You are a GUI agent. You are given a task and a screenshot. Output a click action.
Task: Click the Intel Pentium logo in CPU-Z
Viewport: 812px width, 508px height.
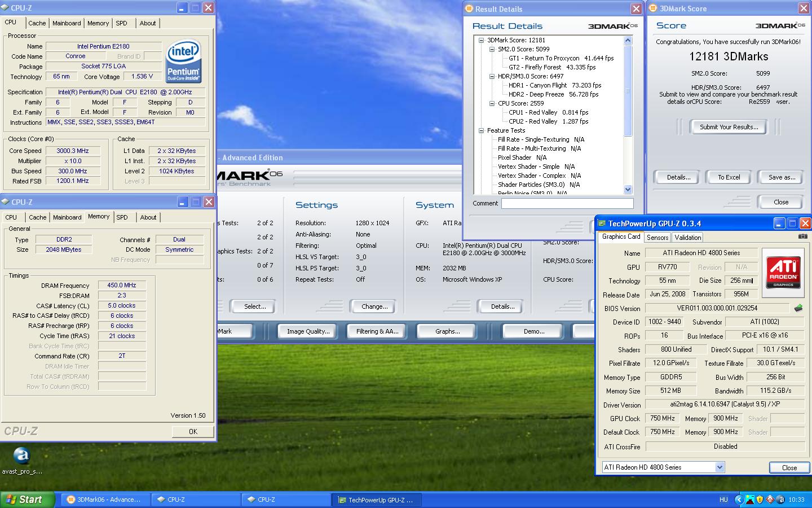(x=183, y=62)
